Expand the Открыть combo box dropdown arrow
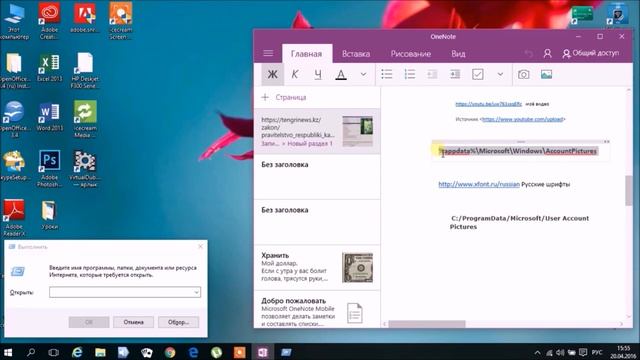Viewport: 640px width, 360px height. 196,292
